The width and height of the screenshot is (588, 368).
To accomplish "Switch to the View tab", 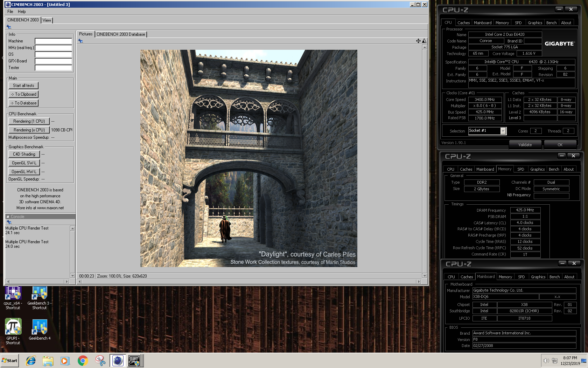I will [x=47, y=20].
